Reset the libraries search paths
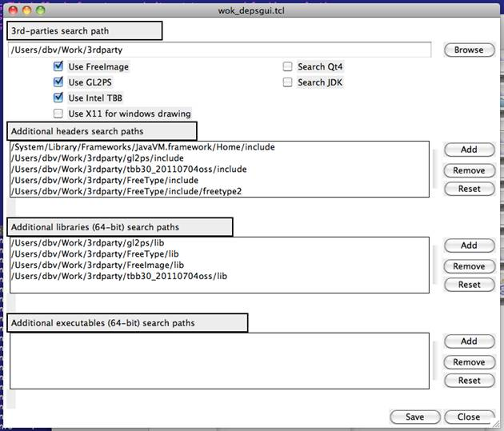 [x=469, y=285]
